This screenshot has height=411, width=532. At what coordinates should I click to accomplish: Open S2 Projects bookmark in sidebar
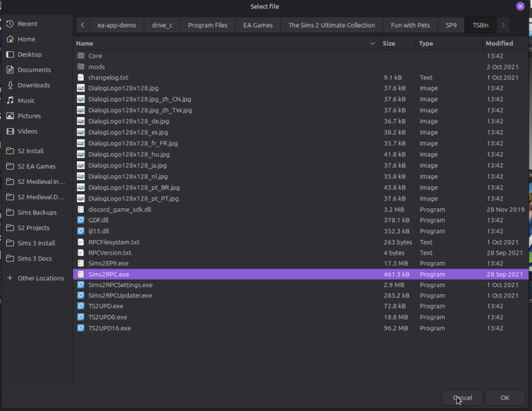click(x=33, y=228)
